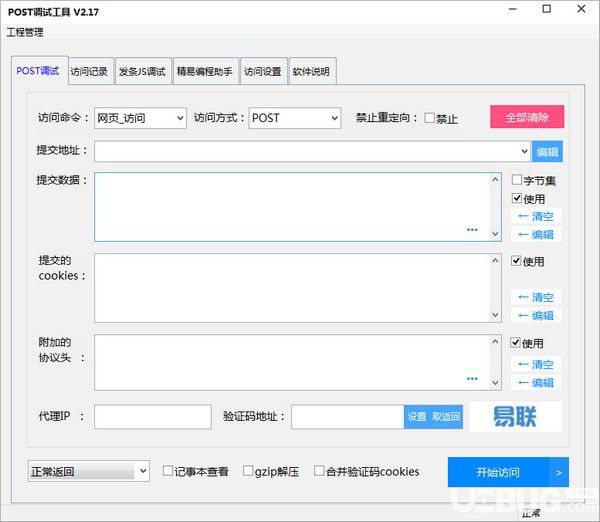The width and height of the screenshot is (600, 522).
Task: Click the 易联 logo
Action: tap(515, 416)
